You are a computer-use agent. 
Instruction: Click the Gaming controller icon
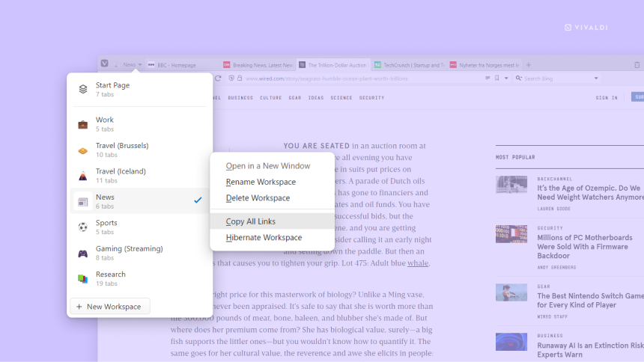click(x=83, y=254)
